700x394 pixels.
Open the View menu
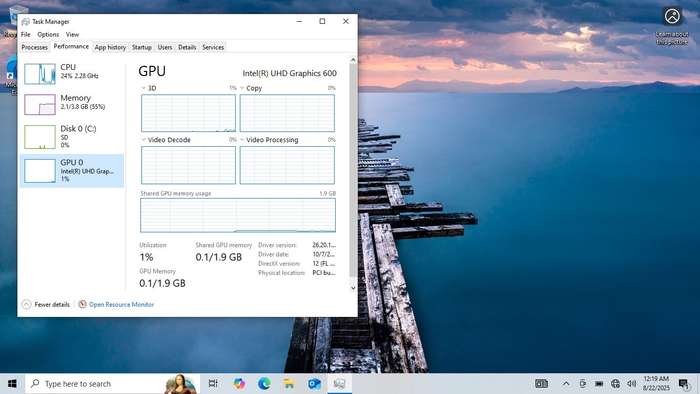point(72,34)
